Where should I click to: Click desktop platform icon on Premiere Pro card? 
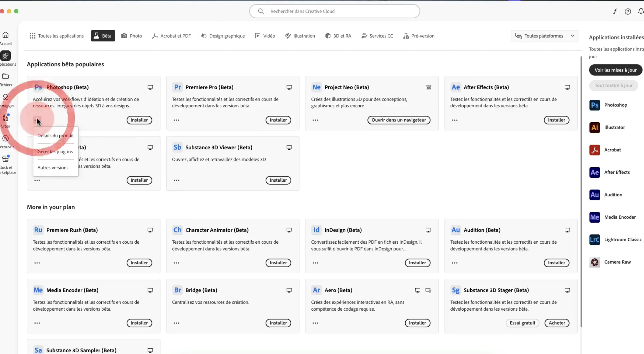pyautogui.click(x=289, y=87)
